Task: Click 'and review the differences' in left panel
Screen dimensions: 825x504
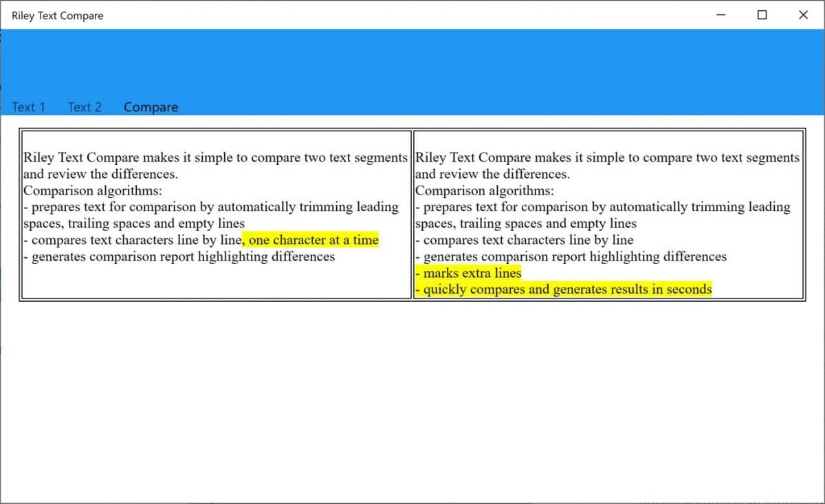Action: pos(98,173)
